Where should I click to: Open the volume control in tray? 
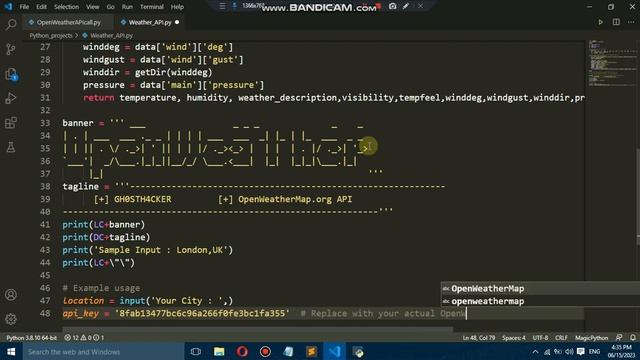[x=569, y=352]
